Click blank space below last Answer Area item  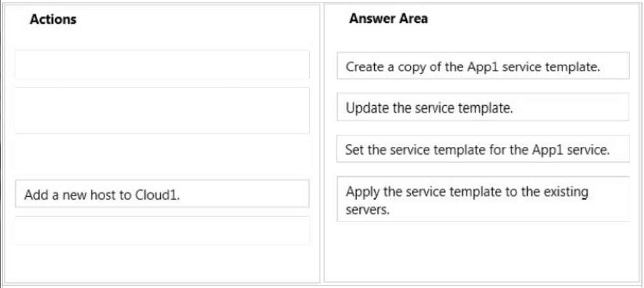click(x=483, y=251)
